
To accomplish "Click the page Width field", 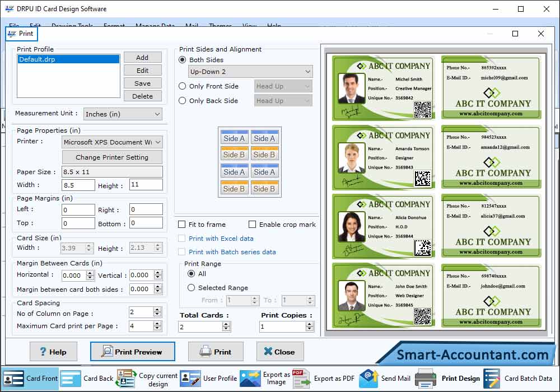I will (78, 185).
